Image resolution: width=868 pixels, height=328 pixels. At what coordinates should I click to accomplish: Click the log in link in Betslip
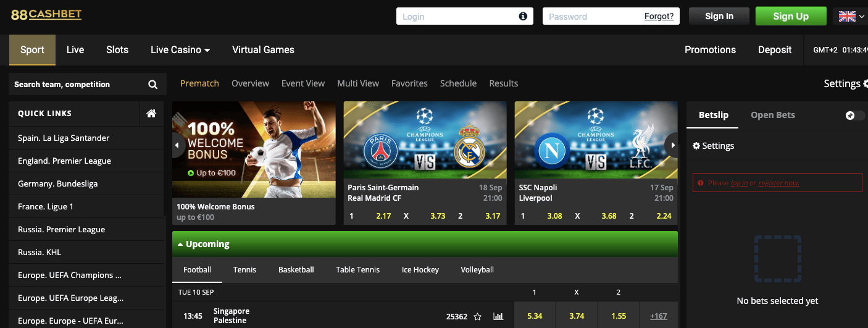[739, 183]
